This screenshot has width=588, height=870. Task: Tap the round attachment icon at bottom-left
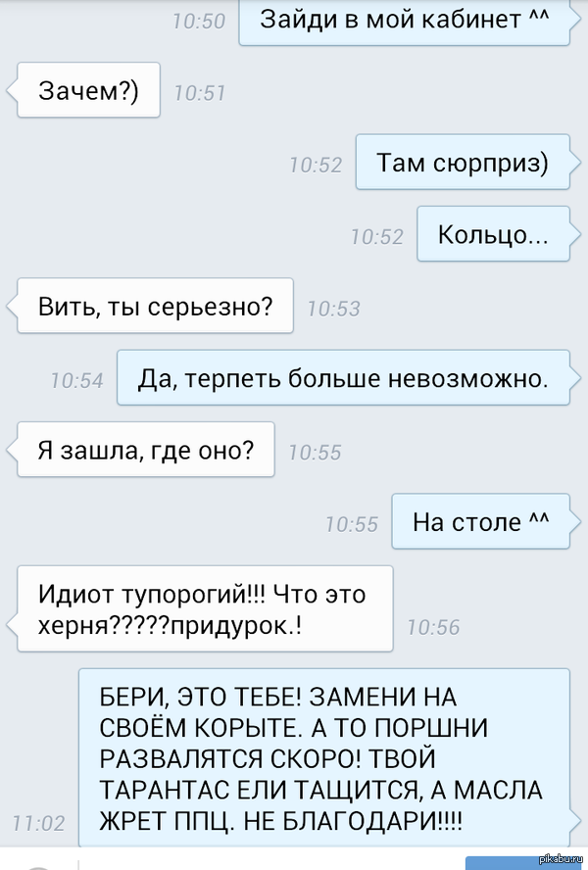click(39, 866)
